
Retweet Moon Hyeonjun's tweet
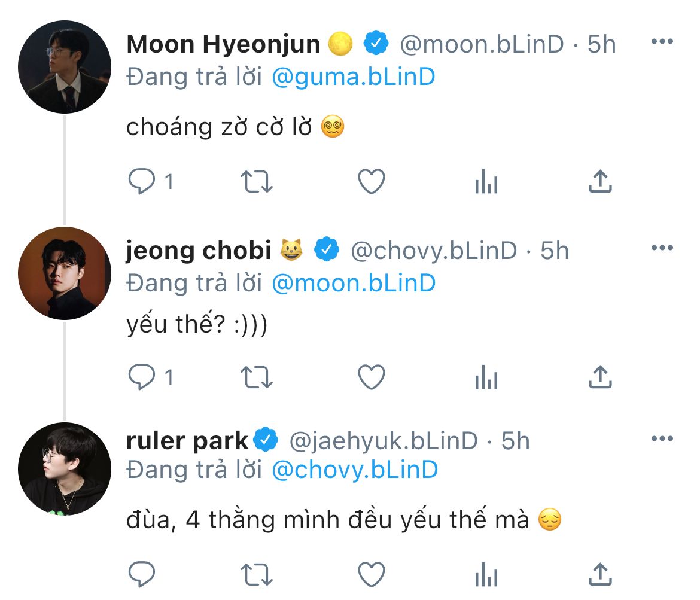[x=256, y=181]
